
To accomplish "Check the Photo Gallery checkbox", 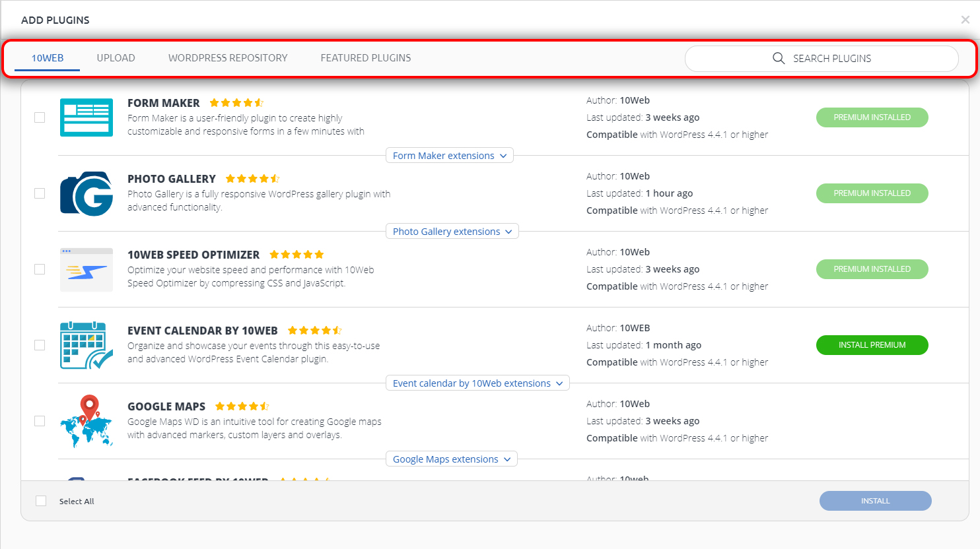I will click(40, 193).
